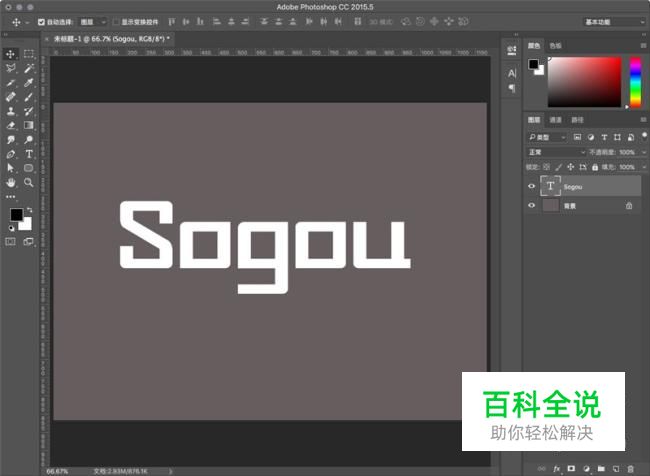The height and width of the screenshot is (476, 650).
Task: Switch to the 色板 swatches tab
Action: (555, 45)
